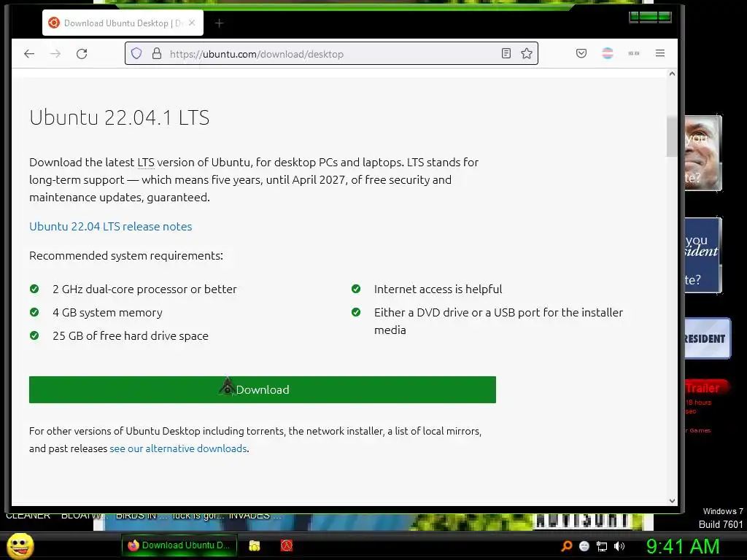This screenshot has width=747, height=560.
Task: Click the underlined LTS abbreviation
Action: click(146, 163)
